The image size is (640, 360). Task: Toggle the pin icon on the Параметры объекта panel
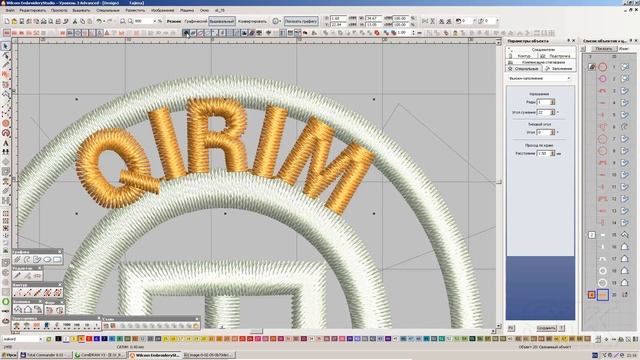568,41
